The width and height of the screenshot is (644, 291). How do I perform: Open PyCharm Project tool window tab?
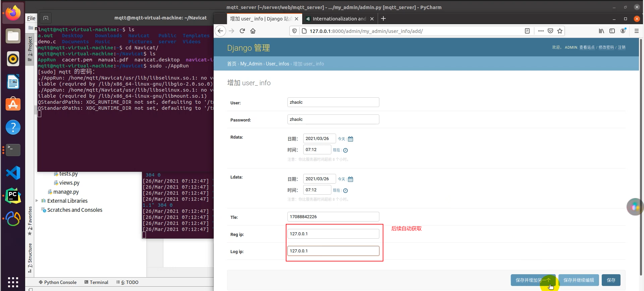30,49
